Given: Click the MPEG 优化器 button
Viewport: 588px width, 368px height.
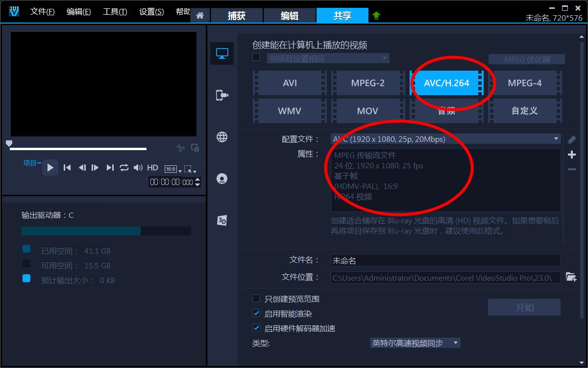Looking at the screenshot, I should coord(527,59).
